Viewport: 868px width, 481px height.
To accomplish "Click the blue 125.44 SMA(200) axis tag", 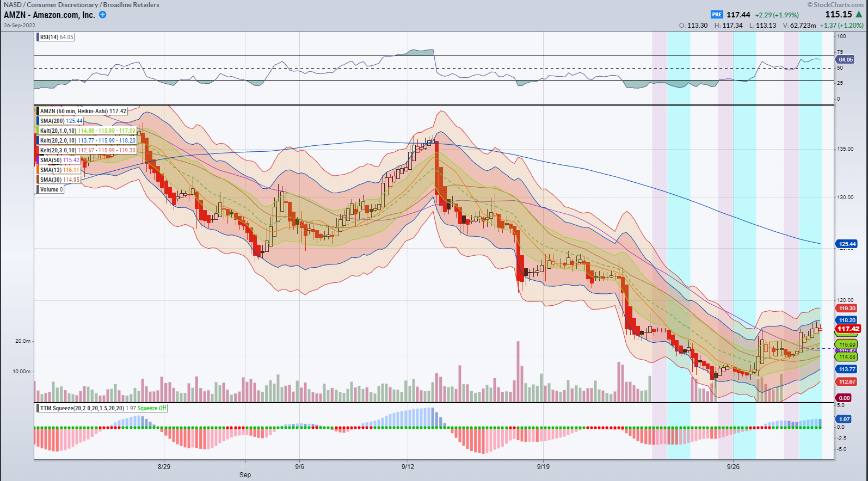I will tap(847, 244).
